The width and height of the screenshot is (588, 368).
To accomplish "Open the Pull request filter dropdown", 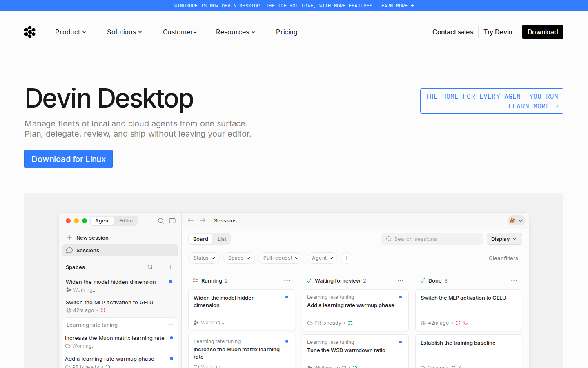I will (281, 258).
